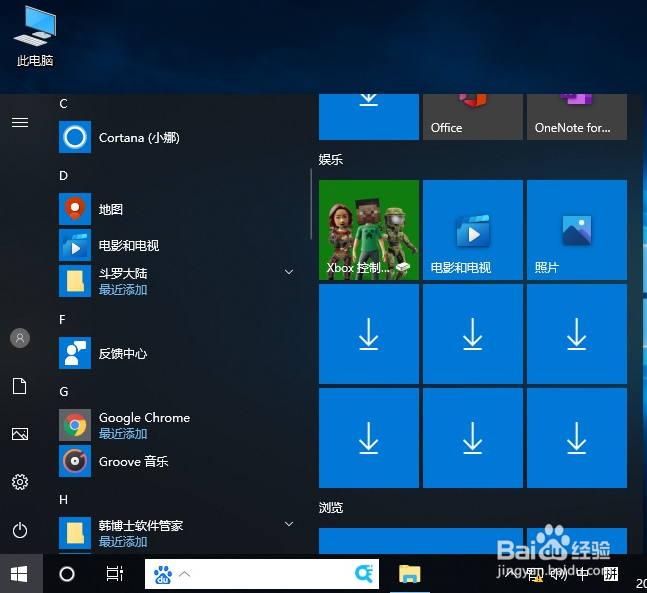The image size is (647, 593).
Task: Click the Windows Start button
Action: tap(19, 574)
